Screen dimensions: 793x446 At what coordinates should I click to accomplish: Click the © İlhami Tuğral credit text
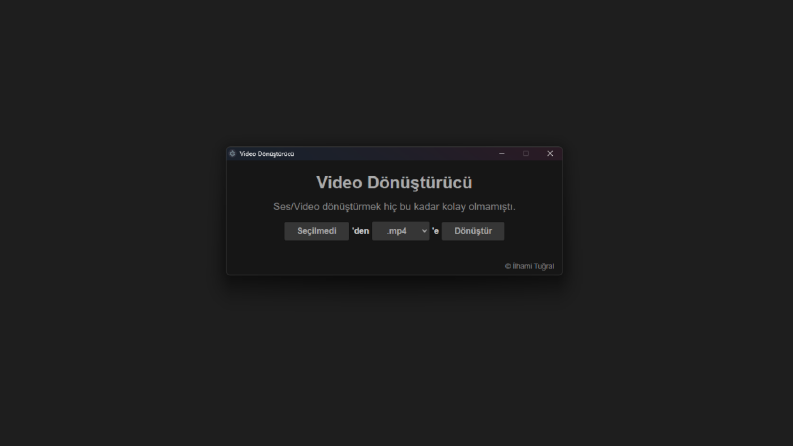(530, 266)
